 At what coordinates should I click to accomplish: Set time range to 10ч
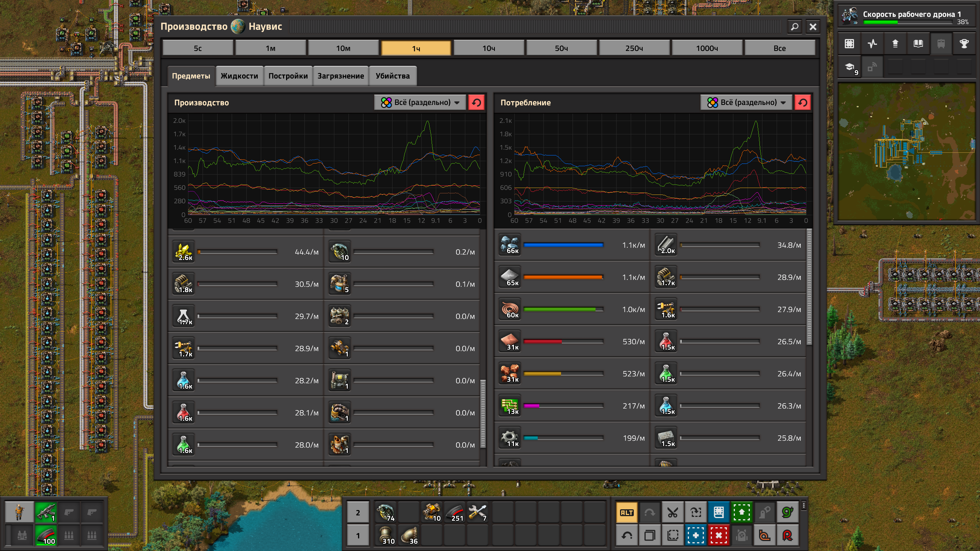489,48
